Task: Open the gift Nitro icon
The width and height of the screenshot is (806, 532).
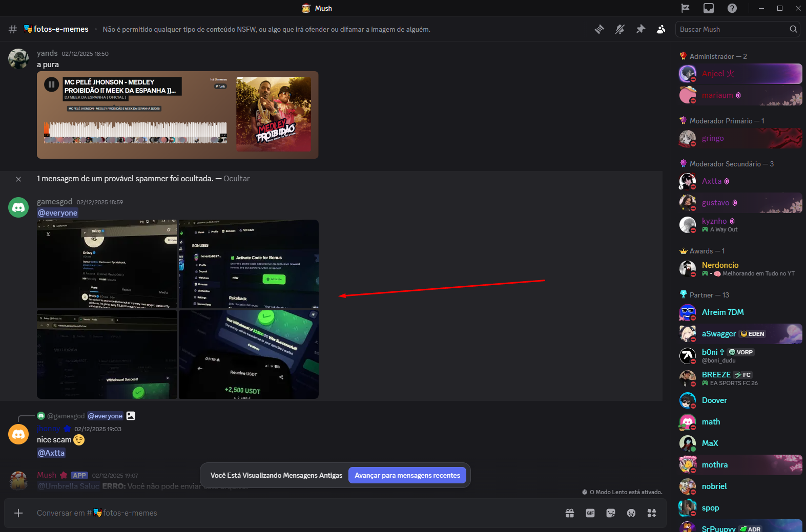Action: coord(570,513)
